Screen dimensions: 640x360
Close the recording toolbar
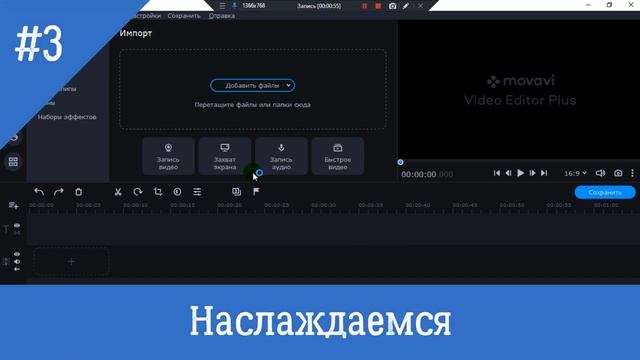pyautogui.click(x=420, y=6)
